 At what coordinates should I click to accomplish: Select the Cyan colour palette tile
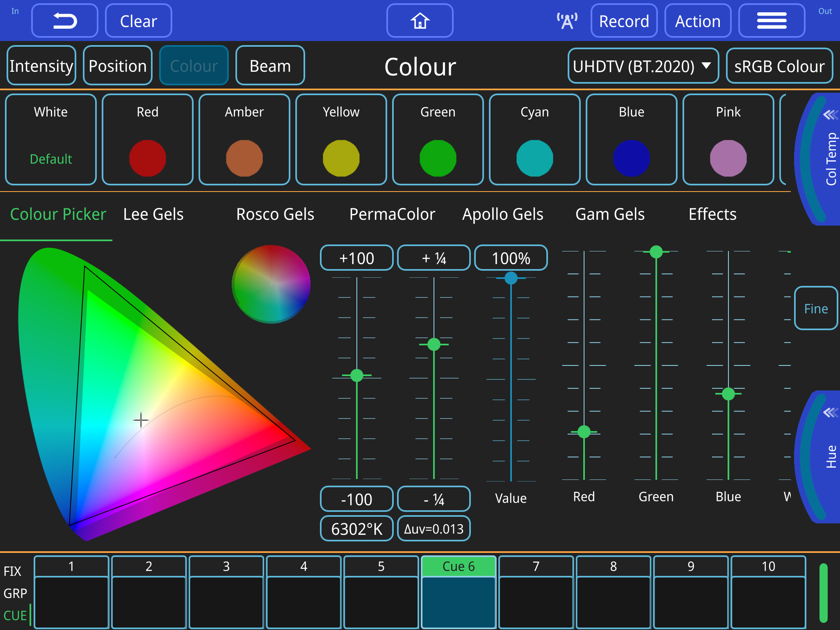point(534,139)
